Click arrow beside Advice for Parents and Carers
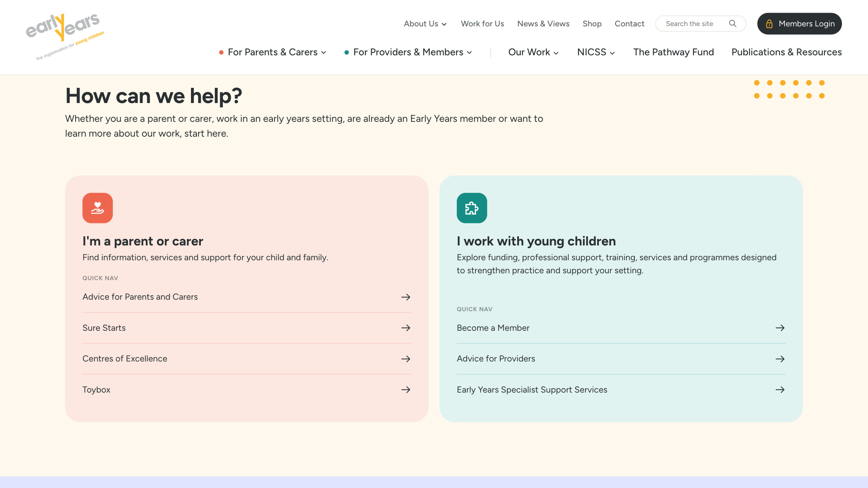This screenshot has width=868, height=488. click(x=406, y=297)
